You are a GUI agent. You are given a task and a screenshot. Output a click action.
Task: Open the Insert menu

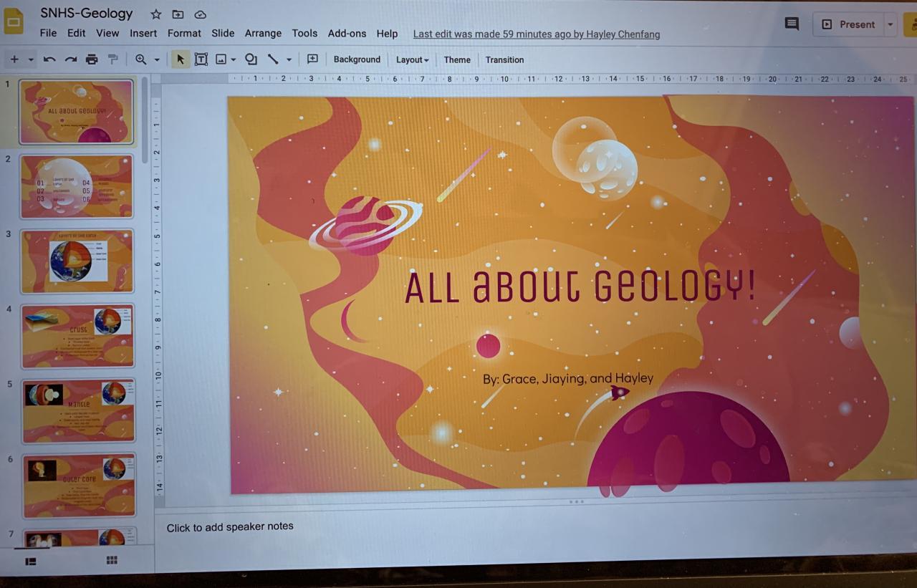[x=143, y=34]
